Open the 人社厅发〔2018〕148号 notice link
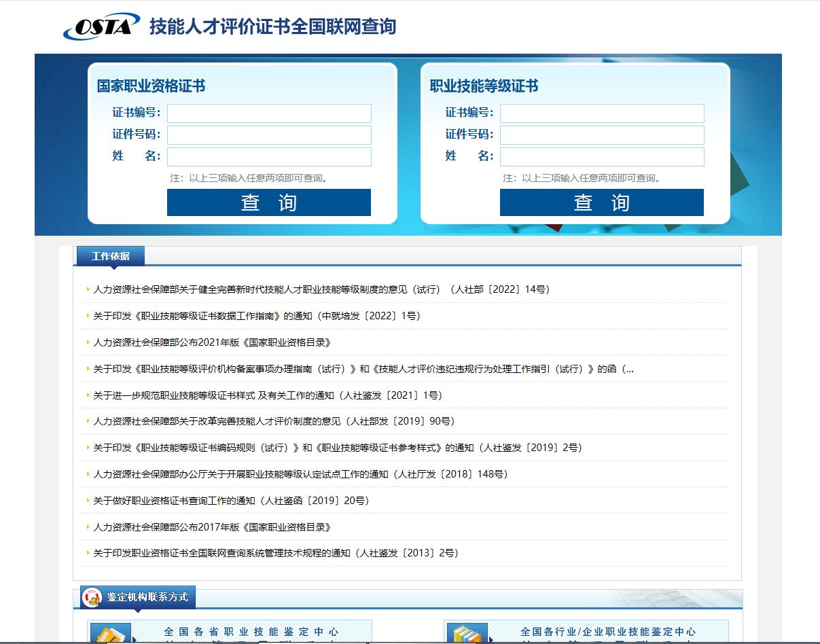Image resolution: width=820 pixels, height=644 pixels. [299, 474]
